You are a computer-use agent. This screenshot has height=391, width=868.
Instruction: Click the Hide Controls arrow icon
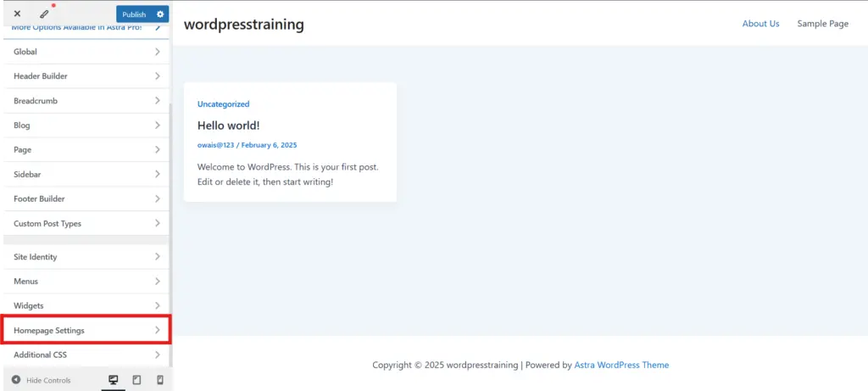[16, 380]
